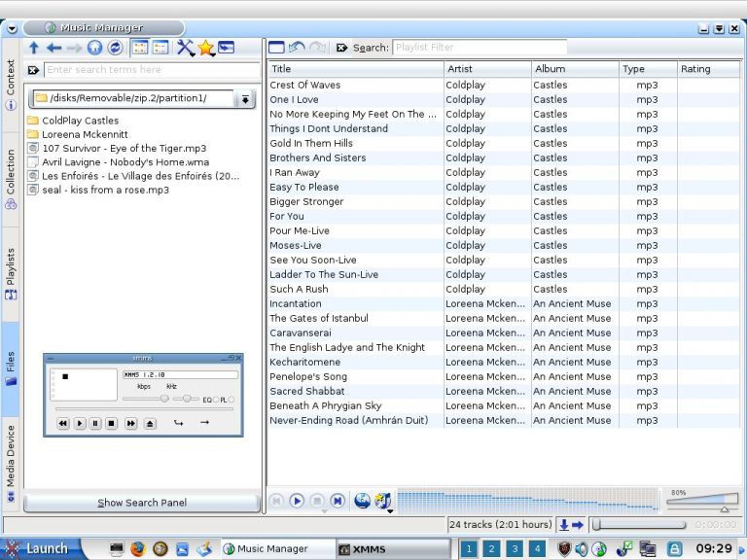Sort playlist by Album column header
Image resolution: width=747 pixels, height=560 pixels.
coord(575,69)
